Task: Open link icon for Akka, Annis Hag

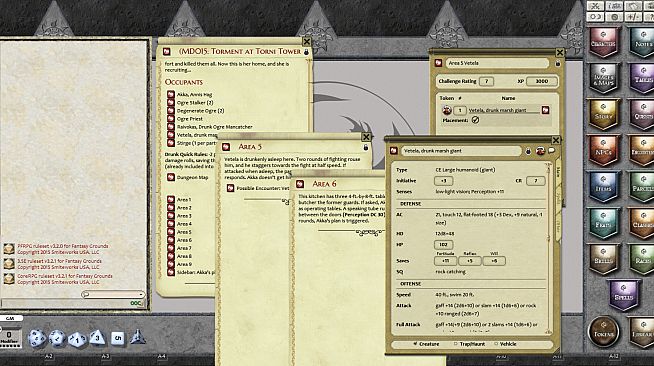Action: pyautogui.click(x=171, y=94)
